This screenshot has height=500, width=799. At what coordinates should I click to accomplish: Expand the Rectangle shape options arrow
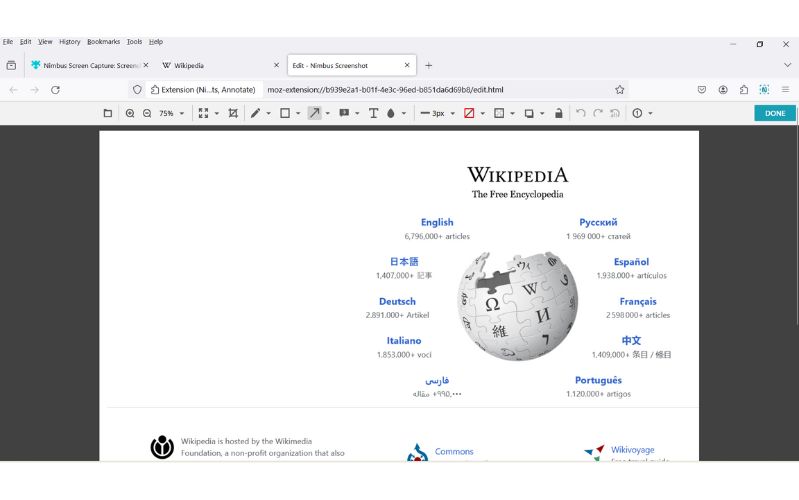click(x=298, y=113)
